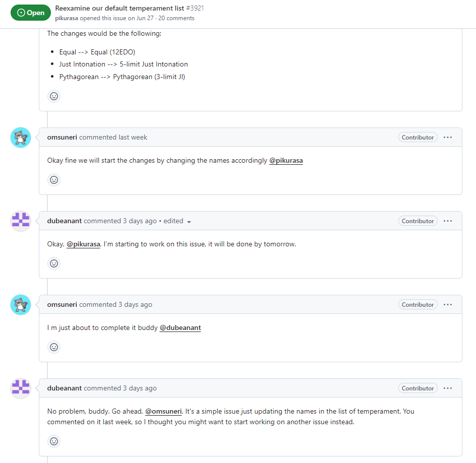Expand the edited history dropdown arrow
Viewport: 476px width, 463px height.
click(x=189, y=222)
